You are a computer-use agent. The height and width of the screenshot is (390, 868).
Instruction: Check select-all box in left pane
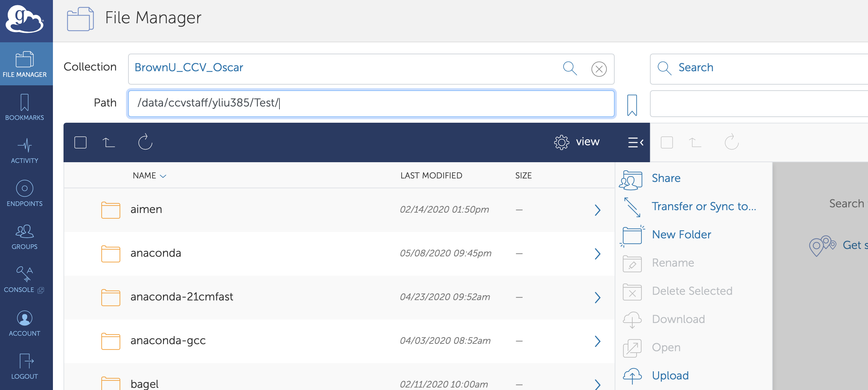[80, 142]
